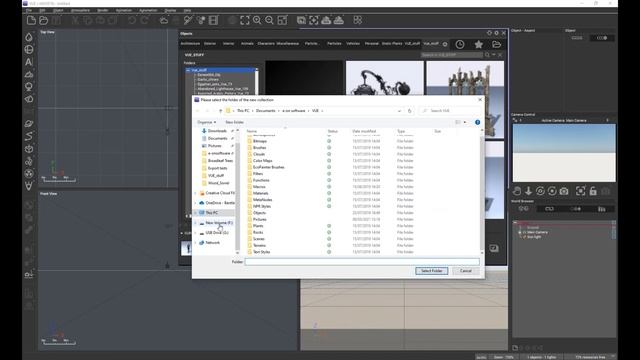The width and height of the screenshot is (640, 360).
Task: Select the text 'A' tool in left sidebar
Action: 29,62
